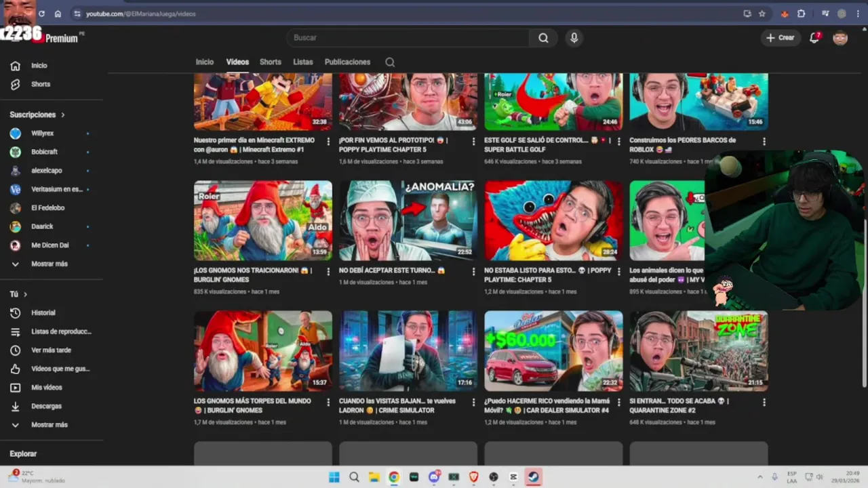Click the search magnifier button beside Buscar

click(x=543, y=38)
